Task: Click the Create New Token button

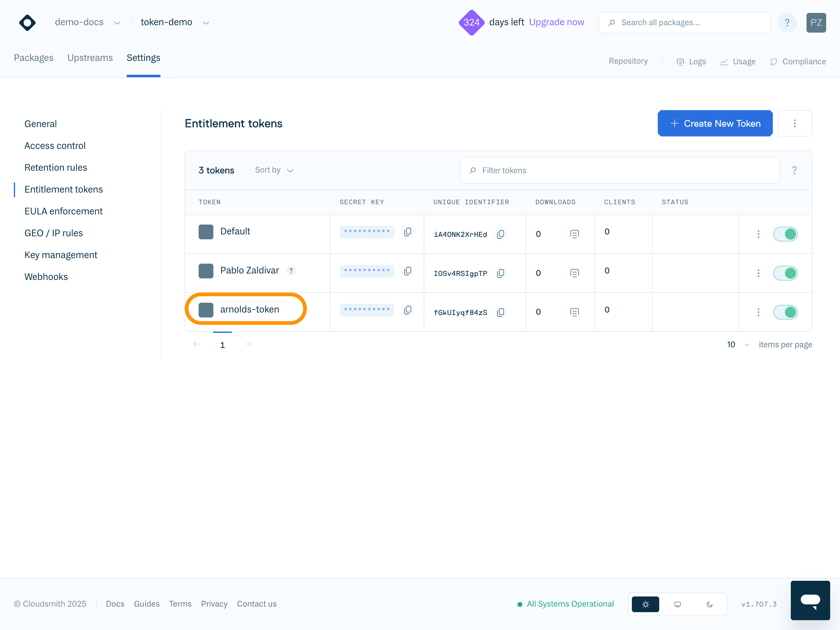Action: 715,123
